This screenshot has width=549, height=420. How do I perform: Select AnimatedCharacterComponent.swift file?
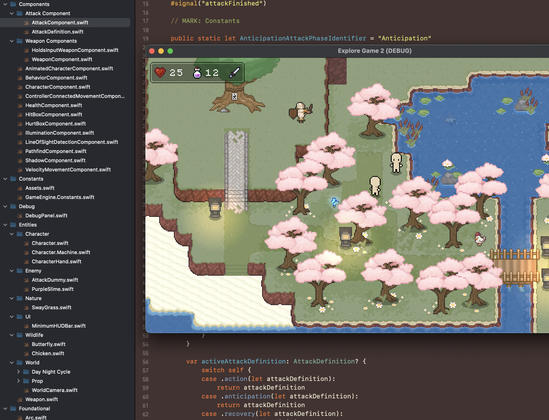tap(69, 69)
